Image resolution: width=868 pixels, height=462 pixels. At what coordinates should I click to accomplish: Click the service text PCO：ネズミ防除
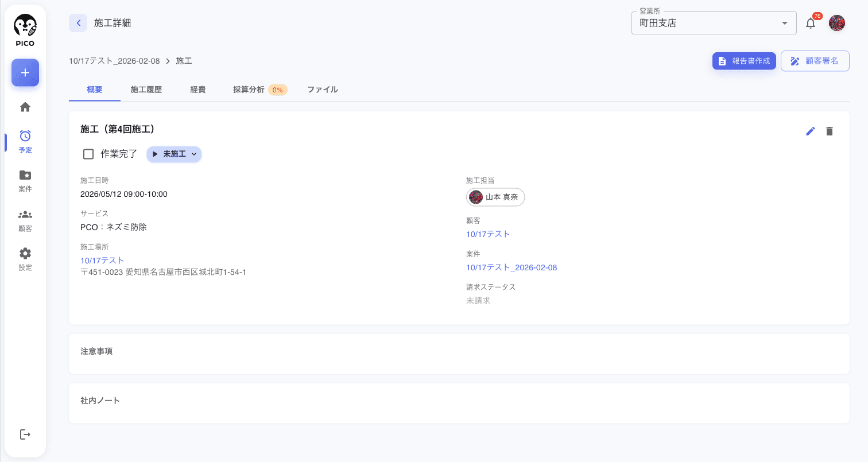114,227
